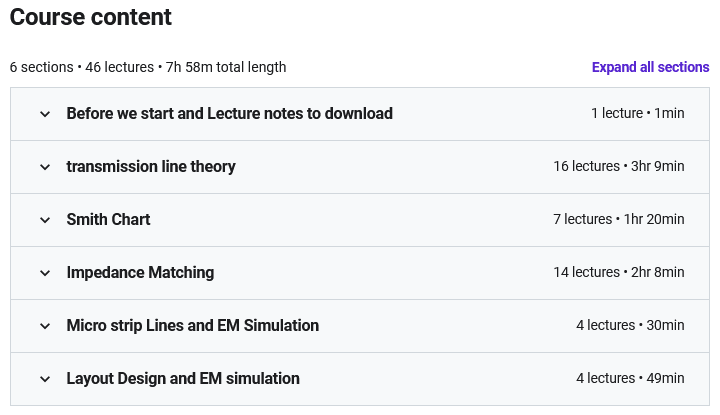This screenshot has height=415, width=720.
Task: Click the Layout Design section chevron
Action: 45,379
